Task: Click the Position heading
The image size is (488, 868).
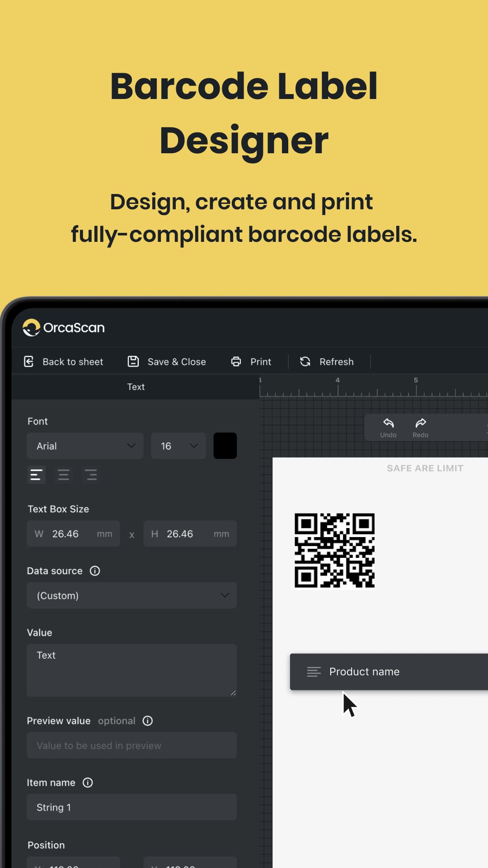Action: point(46,845)
